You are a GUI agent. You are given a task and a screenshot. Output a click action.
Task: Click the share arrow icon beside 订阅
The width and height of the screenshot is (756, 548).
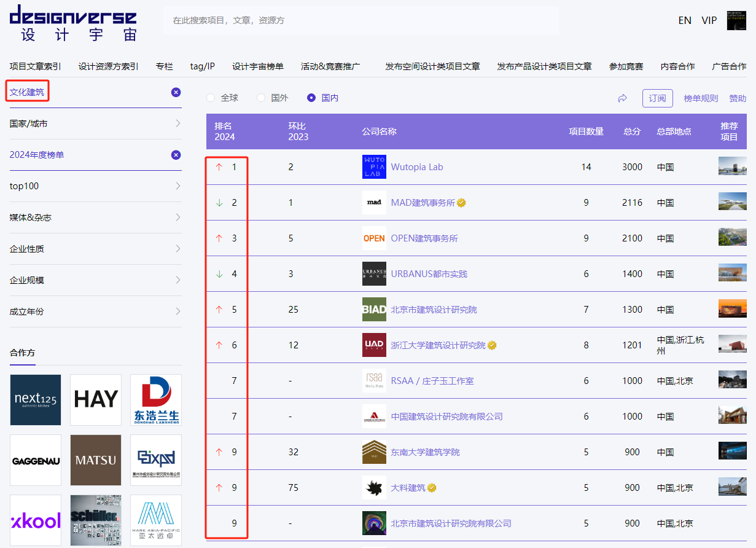622,98
